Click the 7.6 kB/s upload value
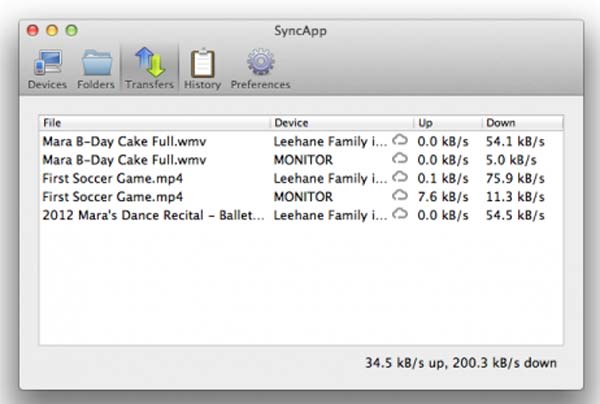Viewport: 600px width, 404px height. [x=441, y=196]
